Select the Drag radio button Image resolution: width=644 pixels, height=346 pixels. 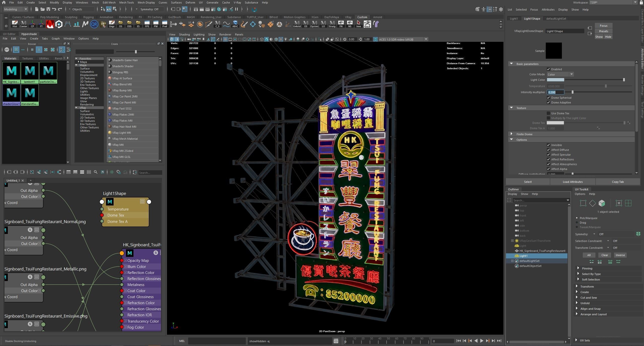[577, 223]
